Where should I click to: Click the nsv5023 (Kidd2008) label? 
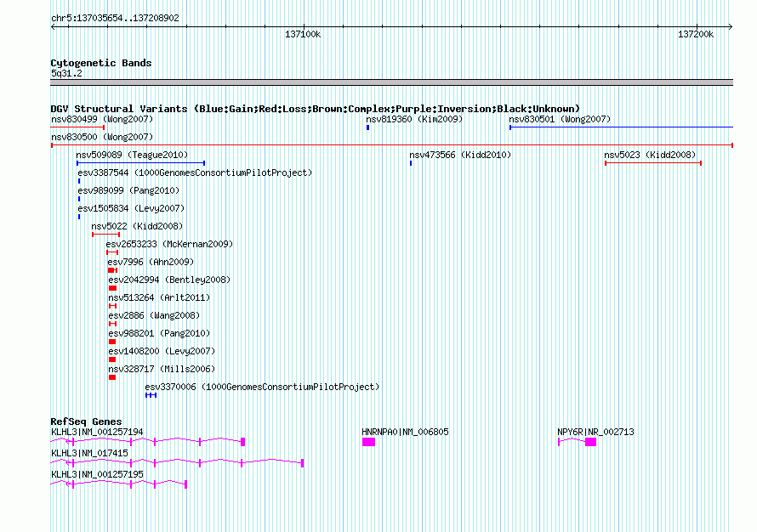point(650,155)
